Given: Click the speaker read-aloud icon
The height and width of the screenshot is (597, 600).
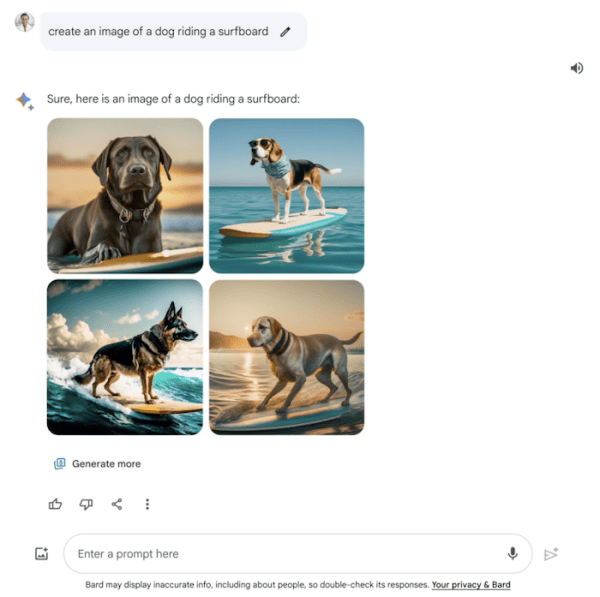Looking at the screenshot, I should click(577, 68).
